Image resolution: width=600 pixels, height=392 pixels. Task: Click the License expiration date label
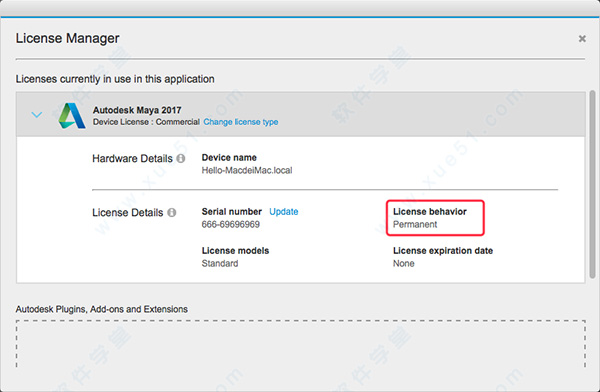point(443,251)
